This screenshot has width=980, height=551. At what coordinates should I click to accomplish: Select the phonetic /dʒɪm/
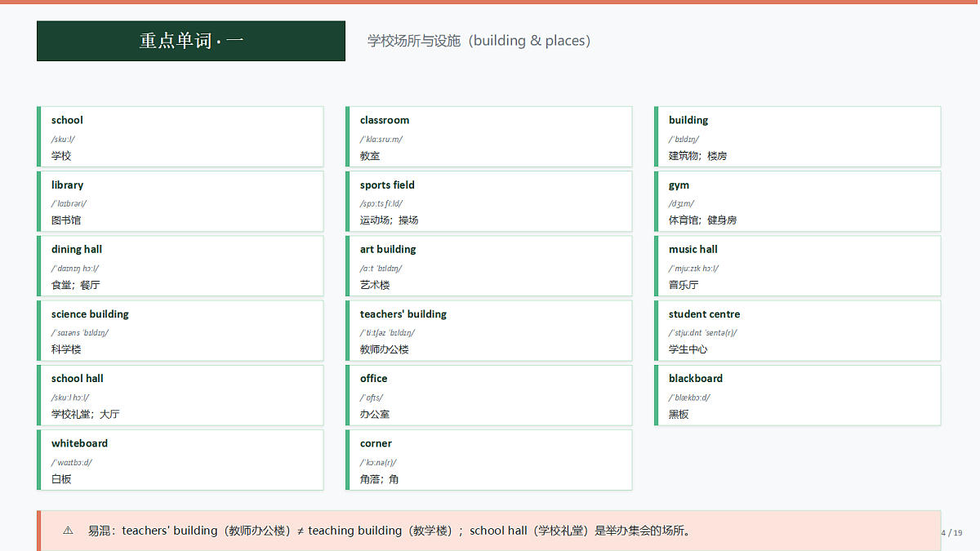681,203
